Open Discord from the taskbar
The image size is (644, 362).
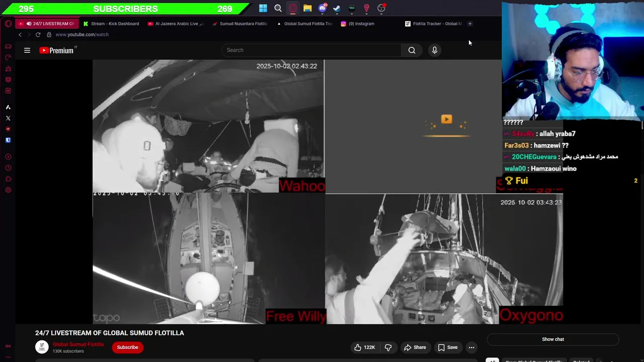pos(323,8)
